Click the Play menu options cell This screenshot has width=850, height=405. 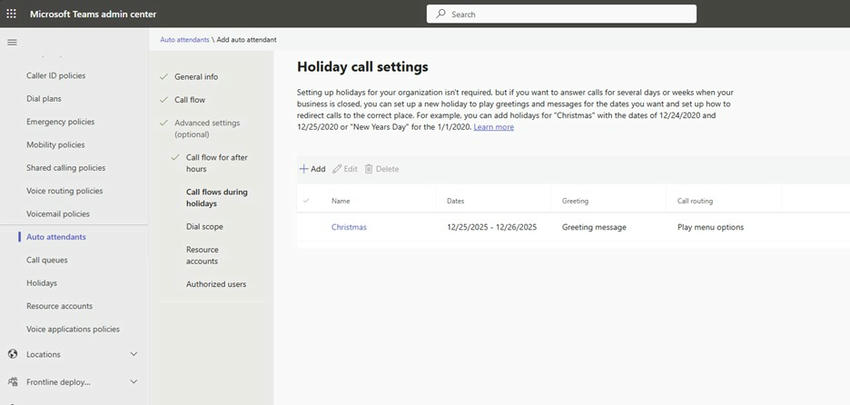pyautogui.click(x=711, y=227)
